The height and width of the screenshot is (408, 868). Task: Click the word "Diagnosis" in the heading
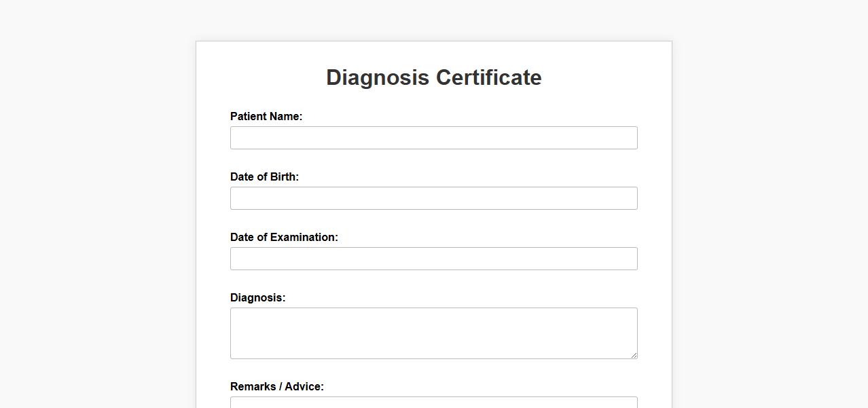(x=378, y=77)
